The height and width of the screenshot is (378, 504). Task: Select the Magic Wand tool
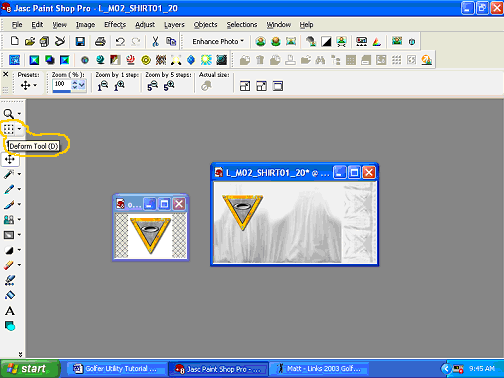pos(9,174)
